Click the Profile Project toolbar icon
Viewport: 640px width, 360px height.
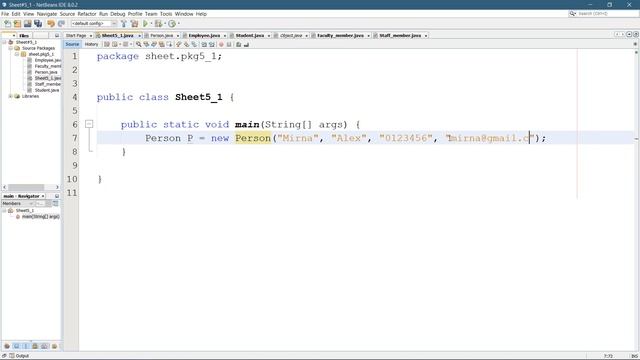pyautogui.click(x=172, y=24)
